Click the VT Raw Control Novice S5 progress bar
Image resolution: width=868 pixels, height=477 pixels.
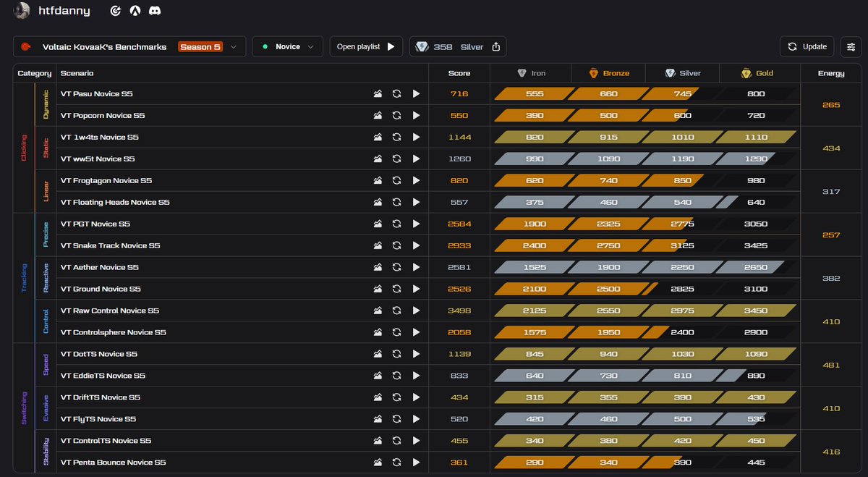point(645,311)
